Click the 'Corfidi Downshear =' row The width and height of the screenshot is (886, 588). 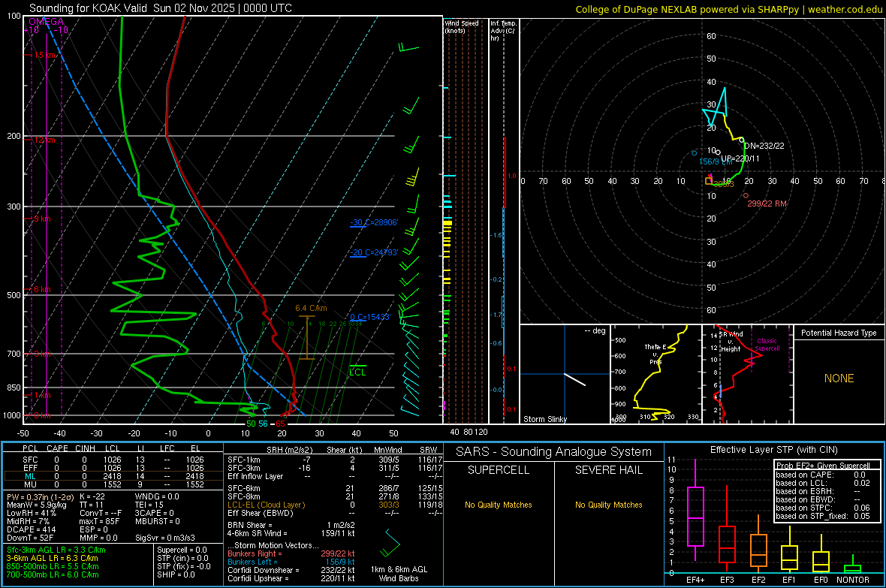291,571
